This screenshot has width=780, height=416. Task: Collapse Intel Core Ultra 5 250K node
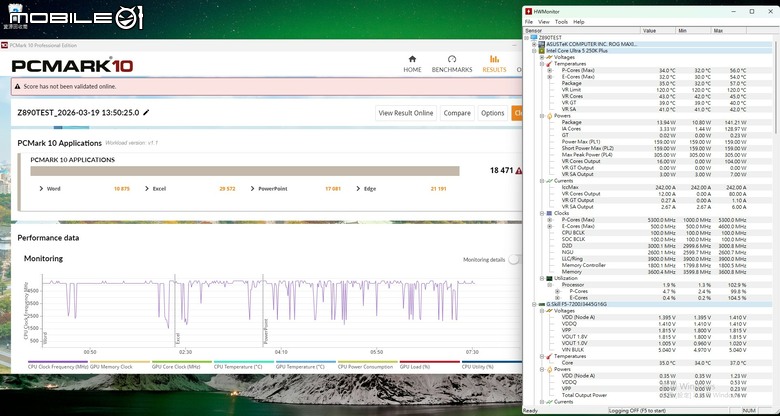click(x=534, y=51)
